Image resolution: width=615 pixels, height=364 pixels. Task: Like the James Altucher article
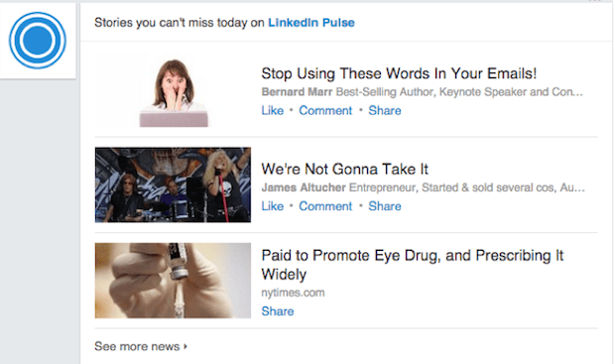(x=272, y=206)
